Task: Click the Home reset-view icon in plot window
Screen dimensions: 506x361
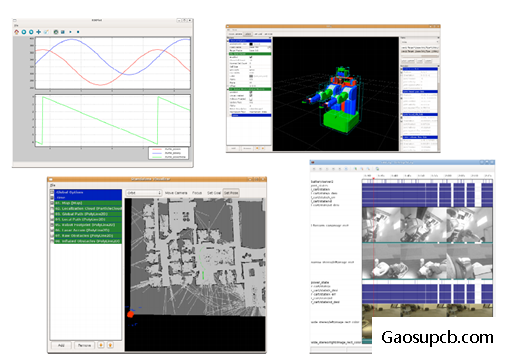Action: click(x=17, y=32)
